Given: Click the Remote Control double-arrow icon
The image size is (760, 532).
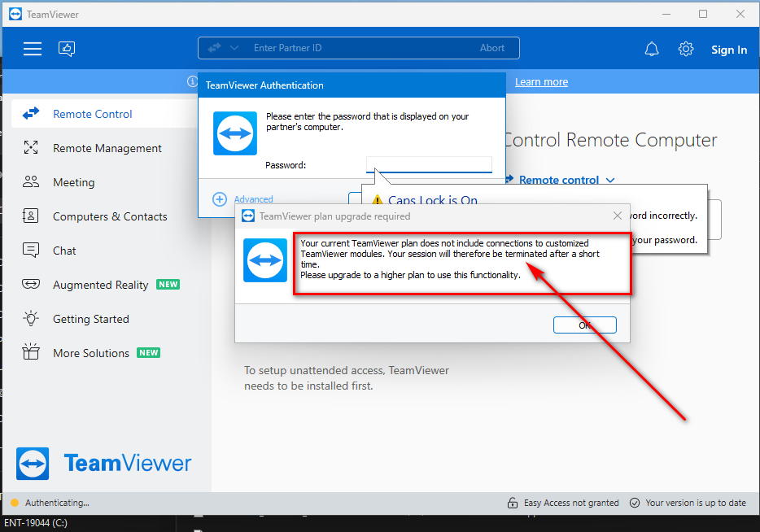Looking at the screenshot, I should [x=31, y=113].
